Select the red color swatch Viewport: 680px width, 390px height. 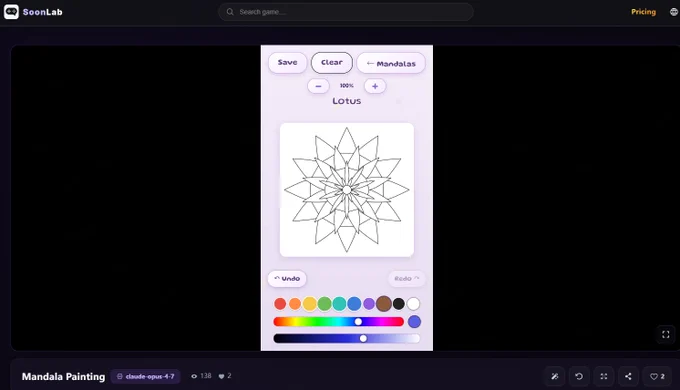(280, 304)
